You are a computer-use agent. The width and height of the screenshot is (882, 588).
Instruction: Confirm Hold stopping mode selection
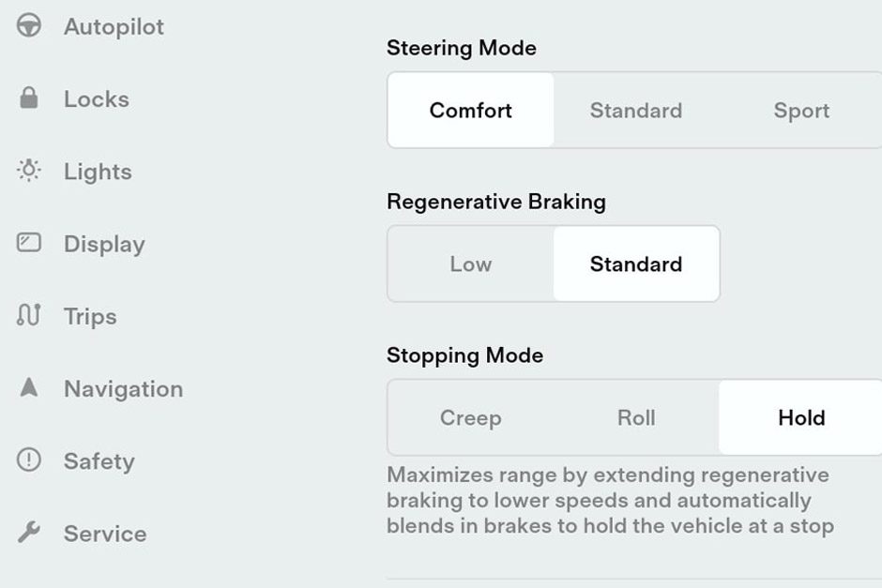800,417
